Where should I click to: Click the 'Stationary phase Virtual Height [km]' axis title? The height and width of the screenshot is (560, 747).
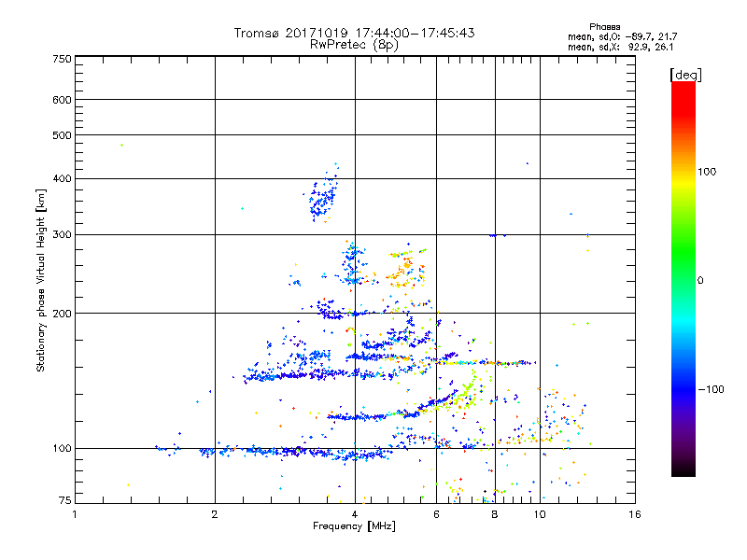point(40,280)
